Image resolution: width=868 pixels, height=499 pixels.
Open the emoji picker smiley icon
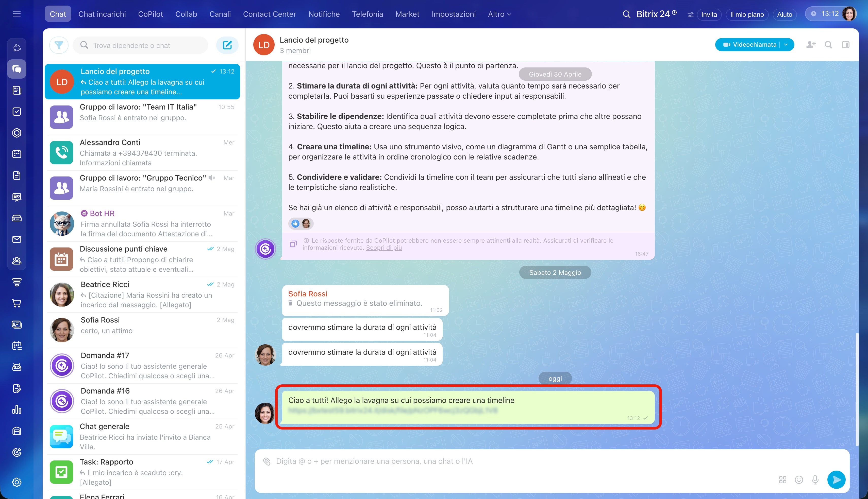[799, 480]
